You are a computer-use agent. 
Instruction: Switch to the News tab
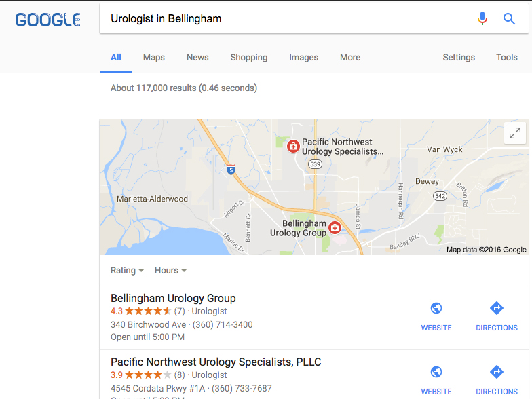(x=197, y=57)
